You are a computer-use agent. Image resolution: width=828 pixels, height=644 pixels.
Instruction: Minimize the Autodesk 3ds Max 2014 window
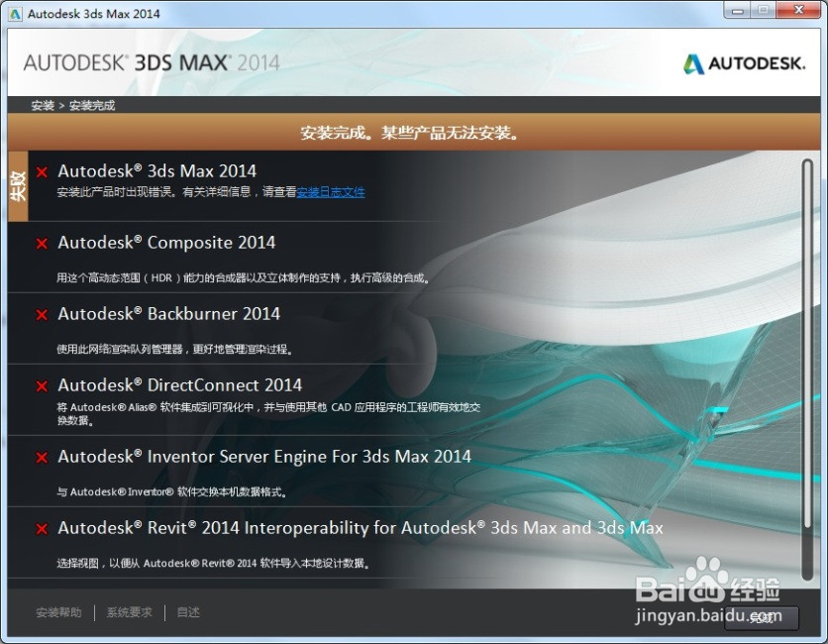[737, 10]
